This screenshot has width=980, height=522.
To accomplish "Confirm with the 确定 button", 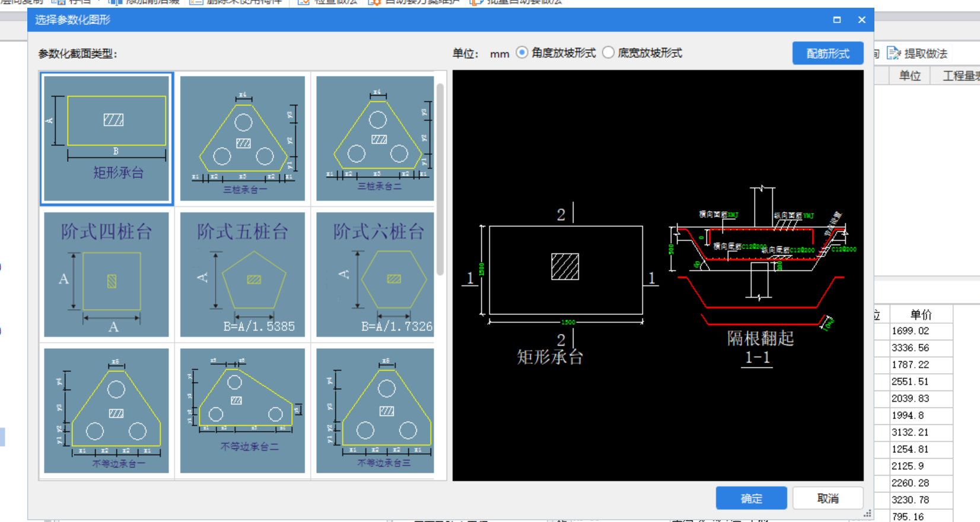I will click(751, 498).
